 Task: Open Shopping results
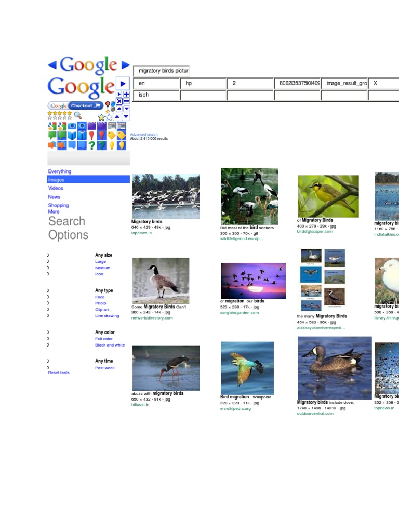click(58, 205)
